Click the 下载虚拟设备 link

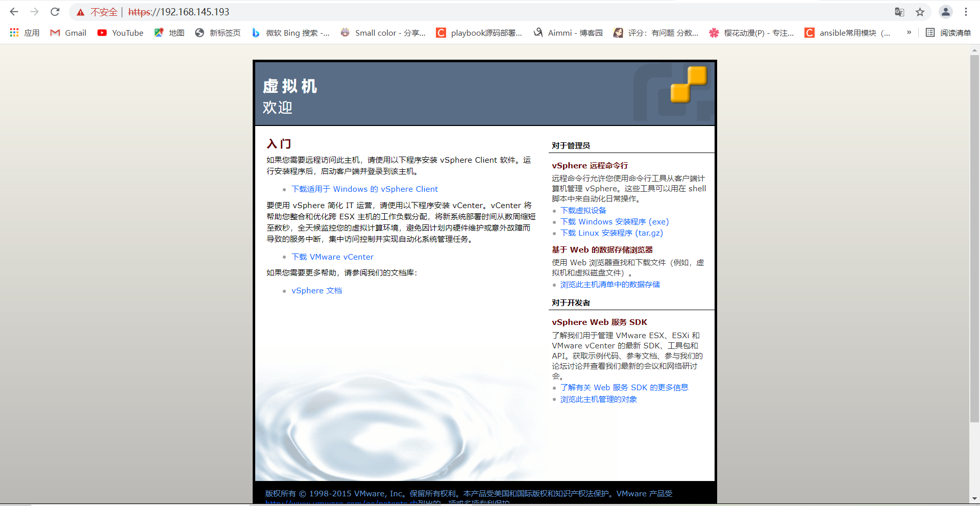point(583,211)
